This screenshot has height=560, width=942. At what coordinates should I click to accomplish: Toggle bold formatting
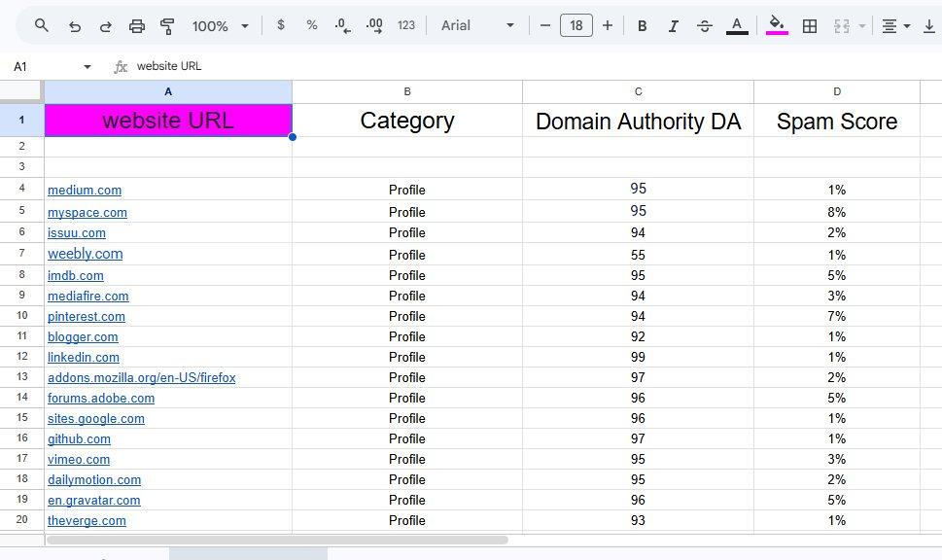tap(643, 26)
